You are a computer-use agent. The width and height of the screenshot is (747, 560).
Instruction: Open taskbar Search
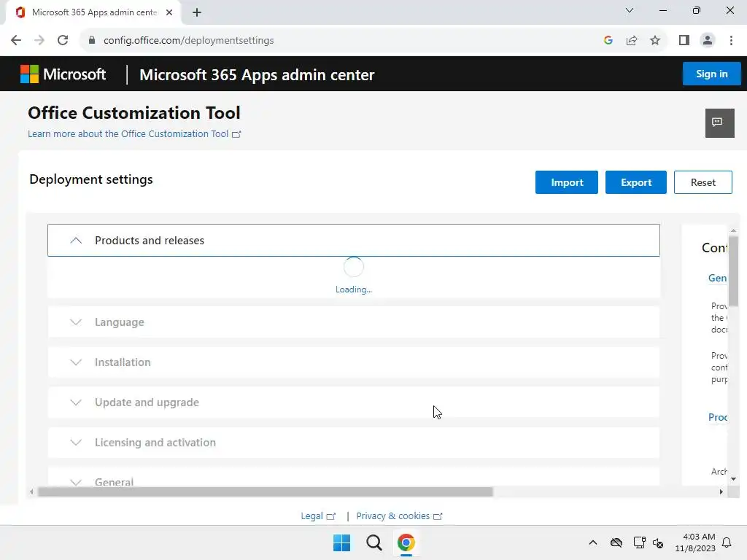point(374,542)
